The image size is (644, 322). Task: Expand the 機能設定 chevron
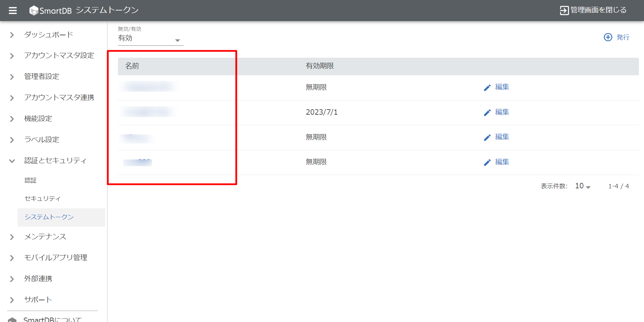(x=12, y=119)
